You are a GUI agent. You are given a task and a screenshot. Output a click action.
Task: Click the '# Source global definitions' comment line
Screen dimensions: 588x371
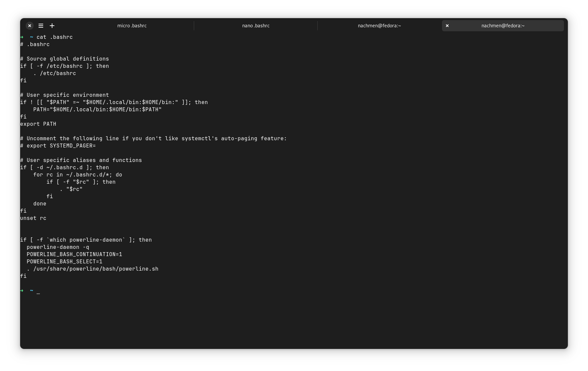pos(64,59)
